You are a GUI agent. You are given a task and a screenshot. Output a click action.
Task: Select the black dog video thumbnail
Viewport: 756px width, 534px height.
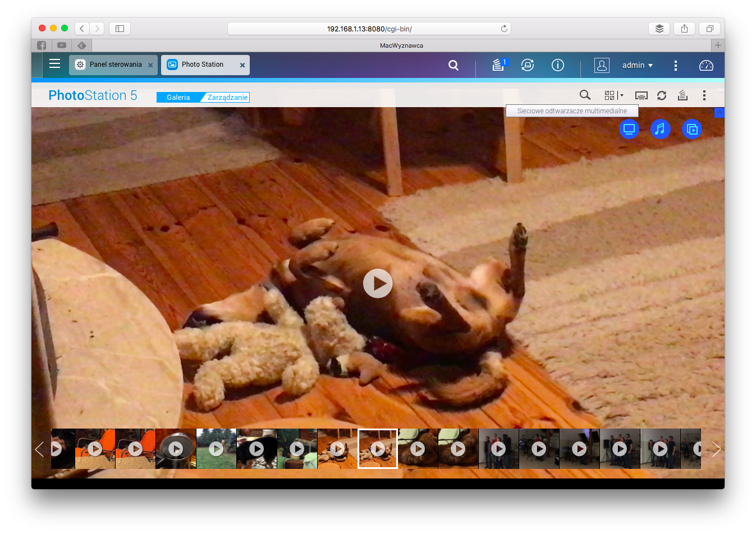(x=256, y=449)
